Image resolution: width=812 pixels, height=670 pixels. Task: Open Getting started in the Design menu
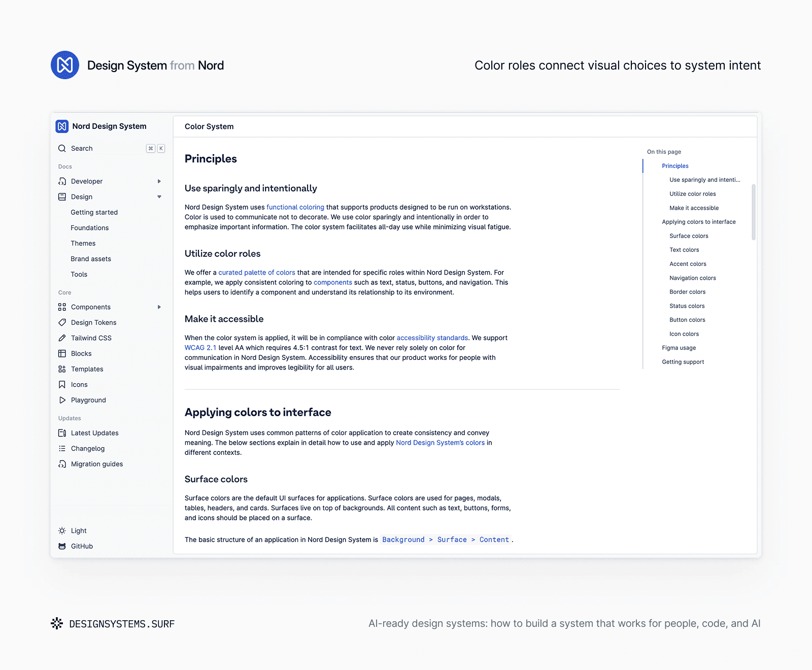[x=94, y=212]
